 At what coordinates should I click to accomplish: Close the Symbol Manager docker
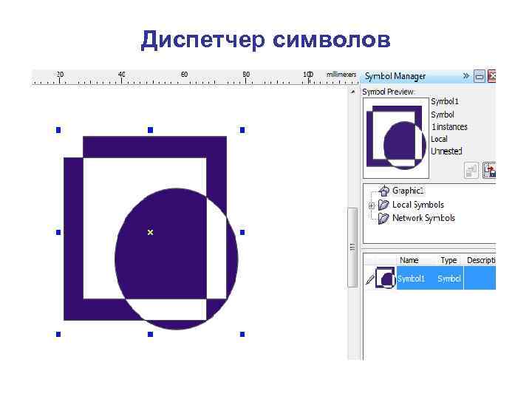[x=491, y=76]
